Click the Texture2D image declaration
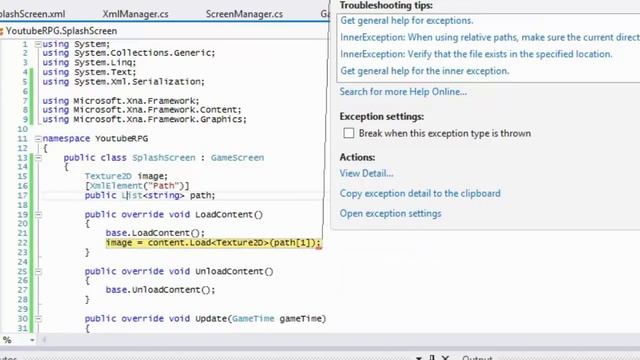640x360 pixels. pos(126,176)
